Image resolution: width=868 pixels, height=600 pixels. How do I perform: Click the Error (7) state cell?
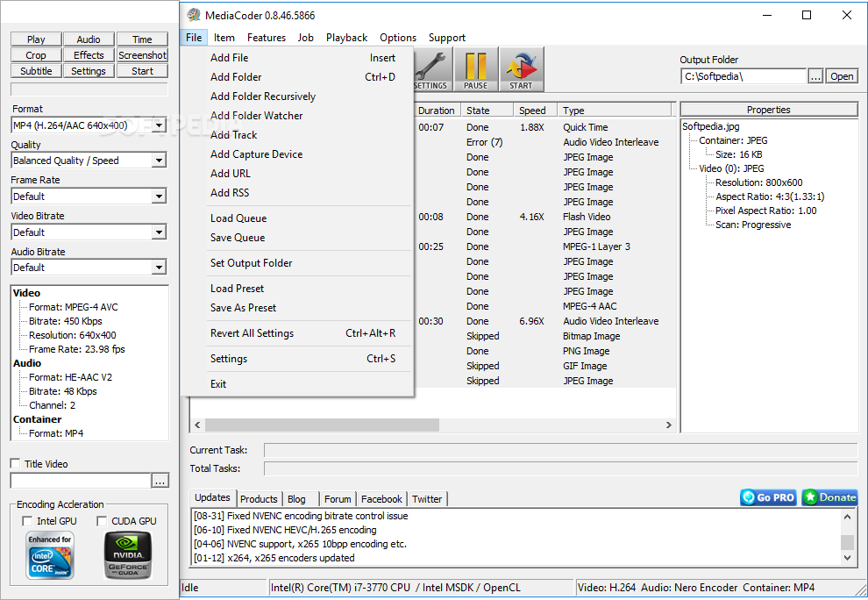coord(484,142)
